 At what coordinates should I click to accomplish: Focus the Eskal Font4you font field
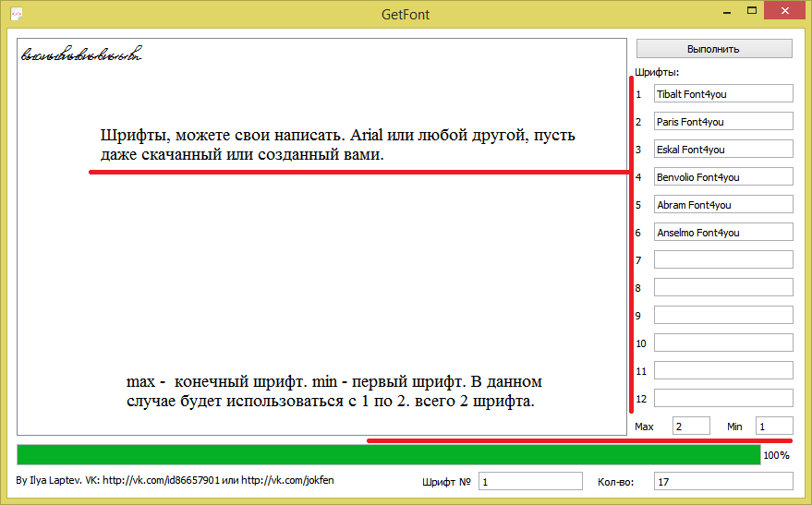[722, 149]
